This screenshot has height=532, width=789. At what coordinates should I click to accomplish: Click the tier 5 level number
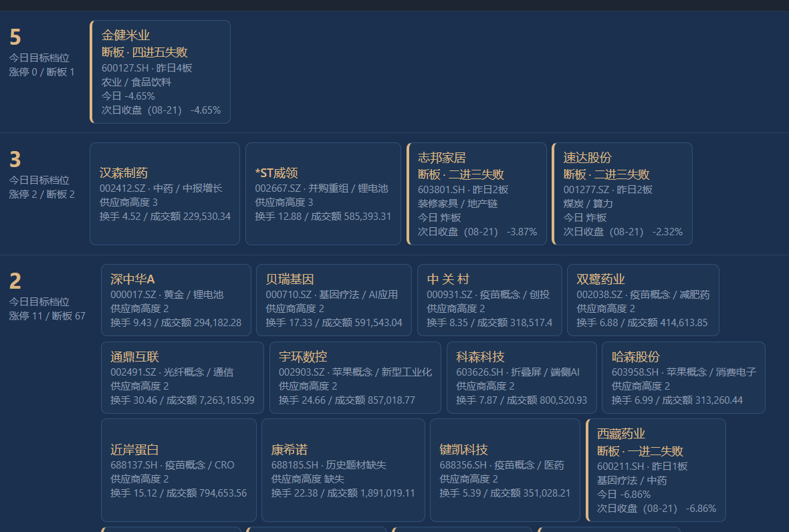15,37
